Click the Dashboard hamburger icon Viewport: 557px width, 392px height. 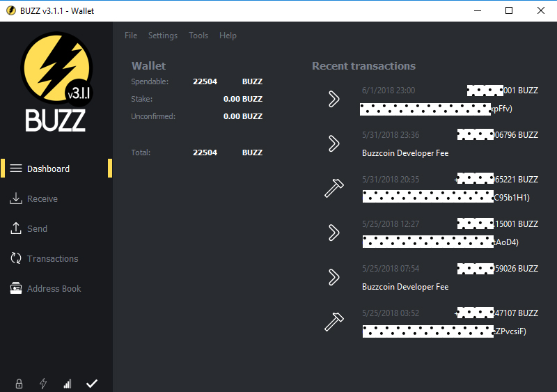[x=16, y=168]
